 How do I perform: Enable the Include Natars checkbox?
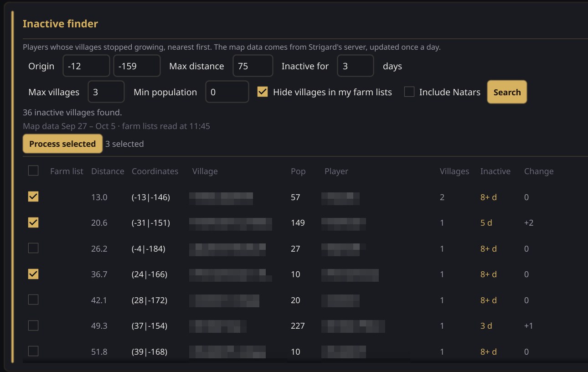[409, 92]
